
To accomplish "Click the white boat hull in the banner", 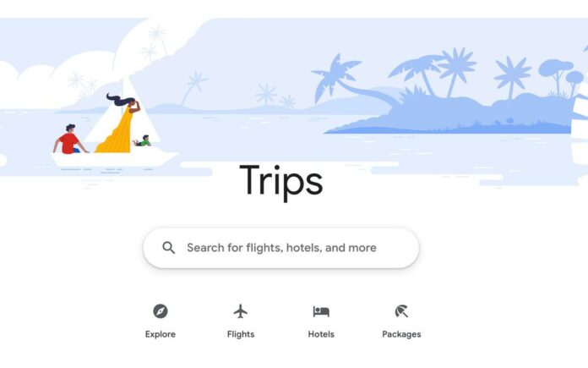I will coord(112,159).
